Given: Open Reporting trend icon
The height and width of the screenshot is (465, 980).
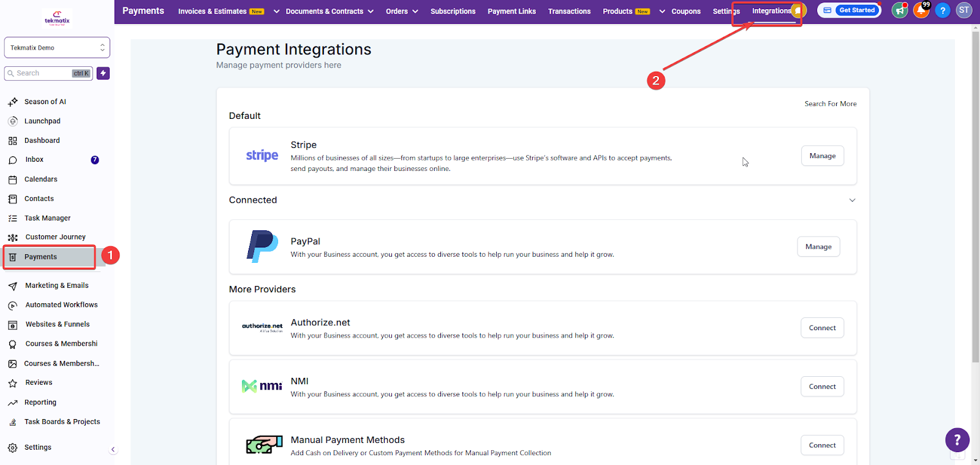Looking at the screenshot, I should point(13,403).
